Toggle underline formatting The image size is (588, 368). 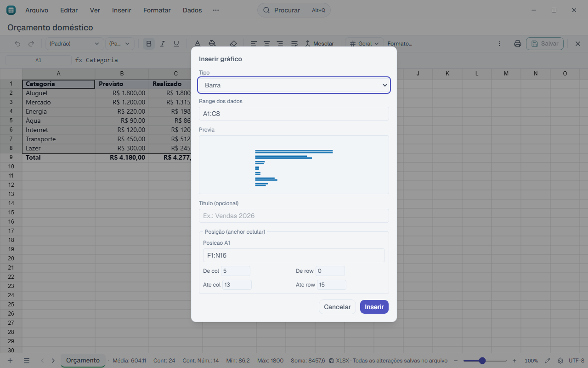point(176,44)
